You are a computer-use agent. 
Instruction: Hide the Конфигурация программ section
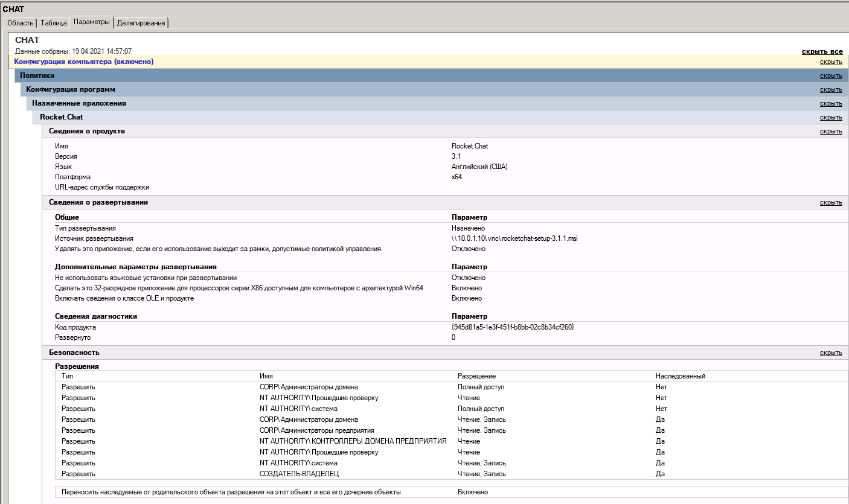(x=831, y=89)
